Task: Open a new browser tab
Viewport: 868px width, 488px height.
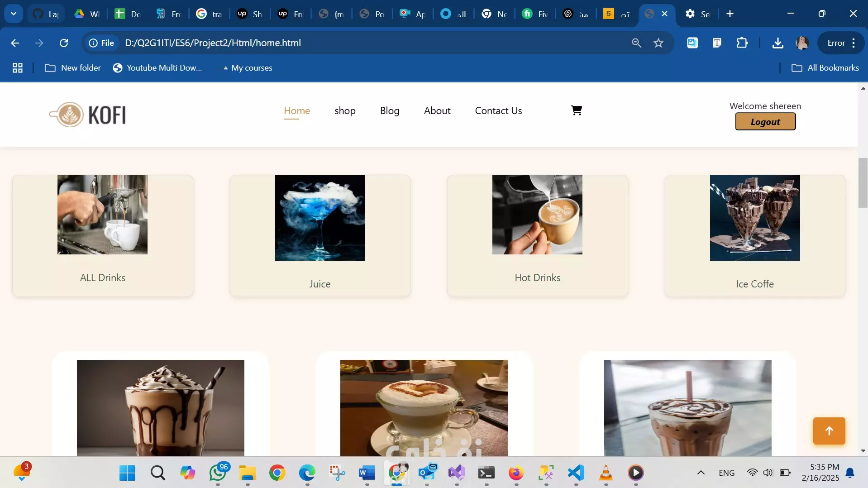Action: 730,14
